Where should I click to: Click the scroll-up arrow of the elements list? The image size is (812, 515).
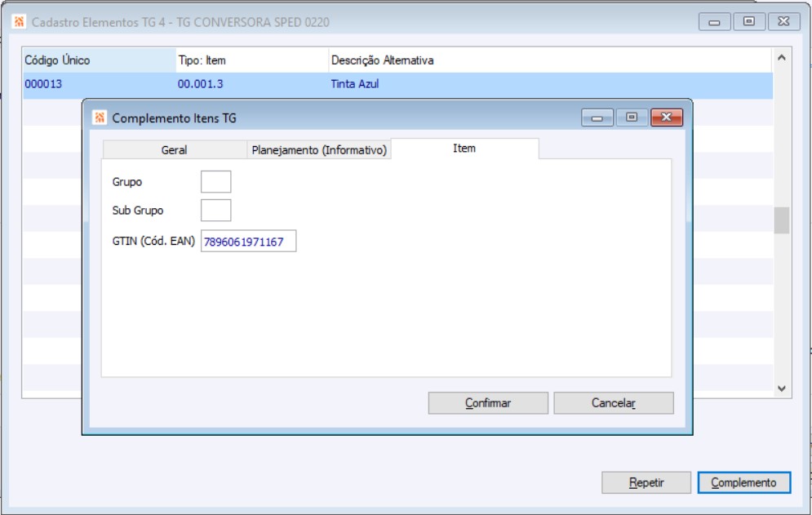(x=782, y=58)
